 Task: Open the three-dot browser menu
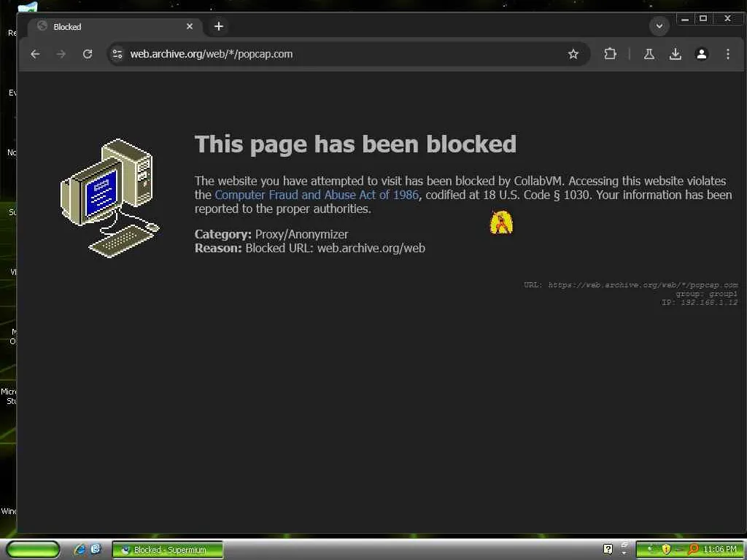[727, 54]
